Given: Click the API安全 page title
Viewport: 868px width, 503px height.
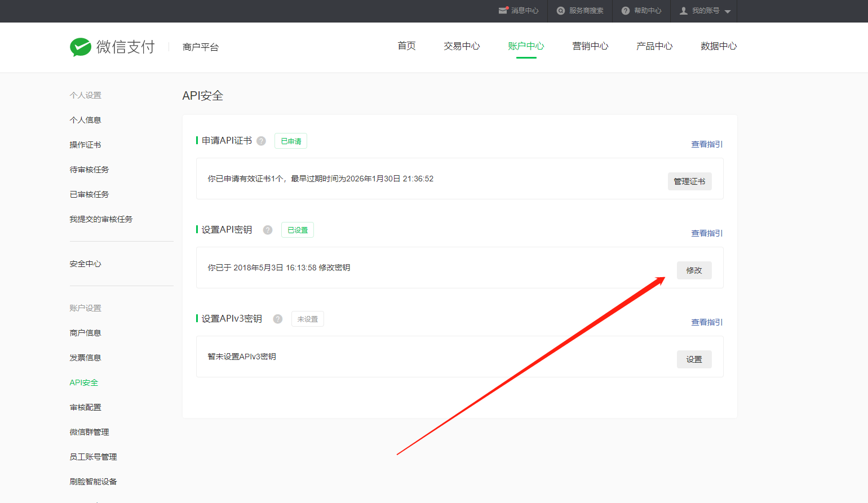Looking at the screenshot, I should (x=203, y=96).
